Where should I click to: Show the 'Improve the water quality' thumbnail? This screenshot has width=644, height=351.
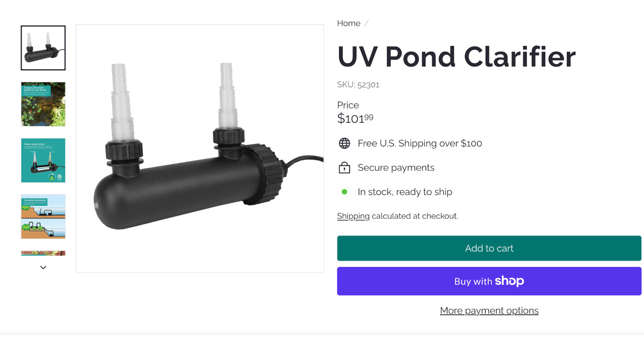[43, 104]
